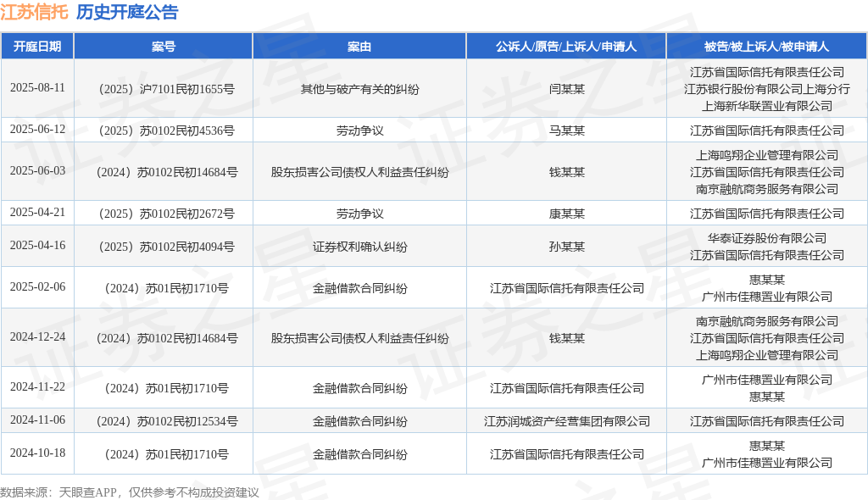
Task: Click defendant 华泰证券股份有限公司
Action: click(766, 238)
